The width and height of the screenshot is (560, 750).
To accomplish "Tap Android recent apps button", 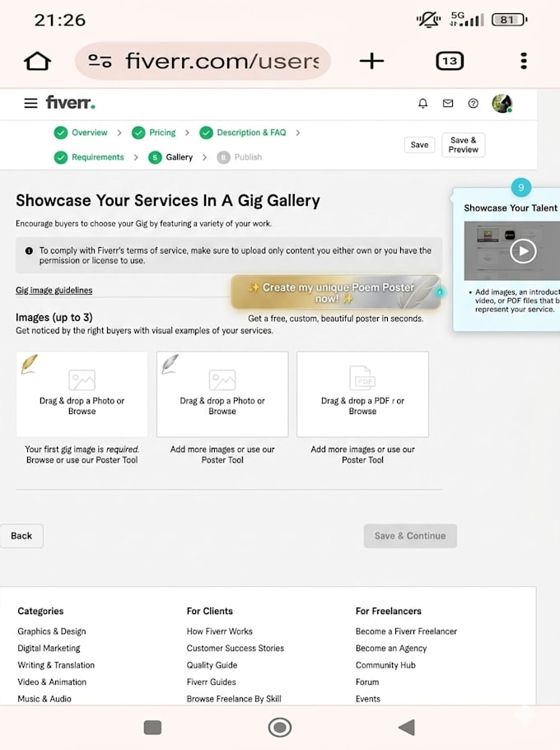I will point(152,728).
